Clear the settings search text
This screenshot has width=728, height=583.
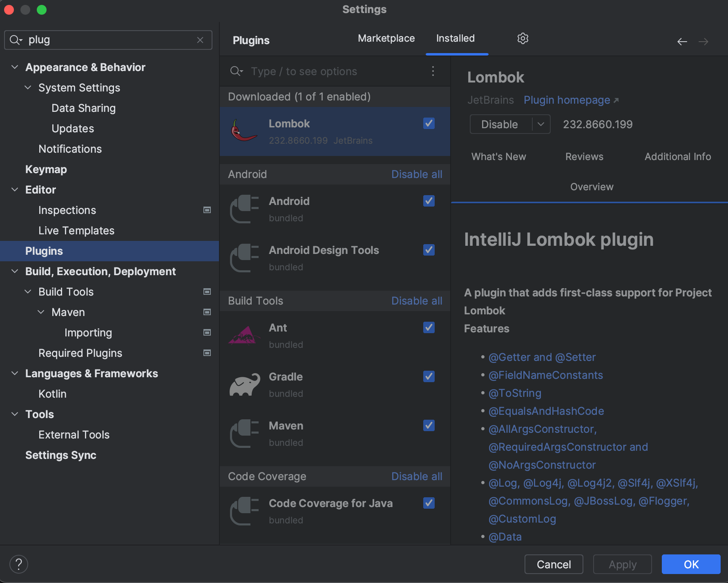[200, 40]
